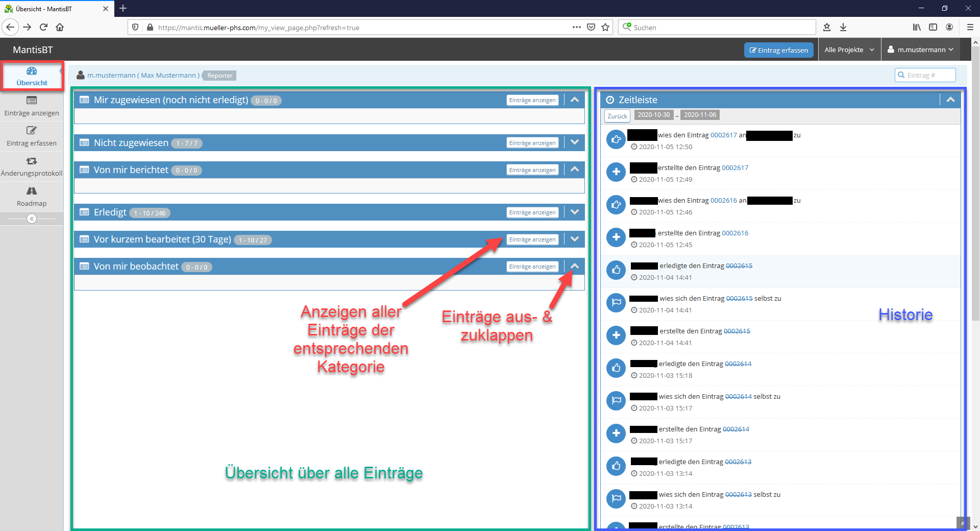
Task: Open the Änderungsprotokoll sidebar icon
Action: click(32, 161)
